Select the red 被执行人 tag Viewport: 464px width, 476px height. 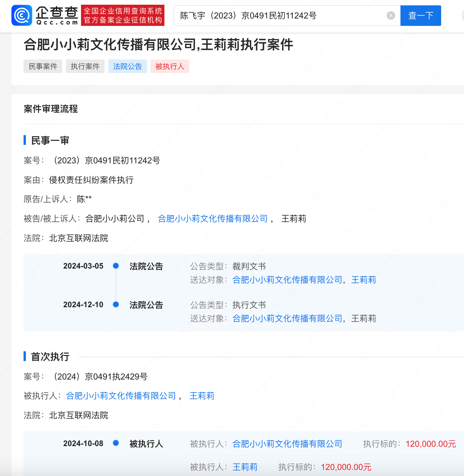(170, 66)
